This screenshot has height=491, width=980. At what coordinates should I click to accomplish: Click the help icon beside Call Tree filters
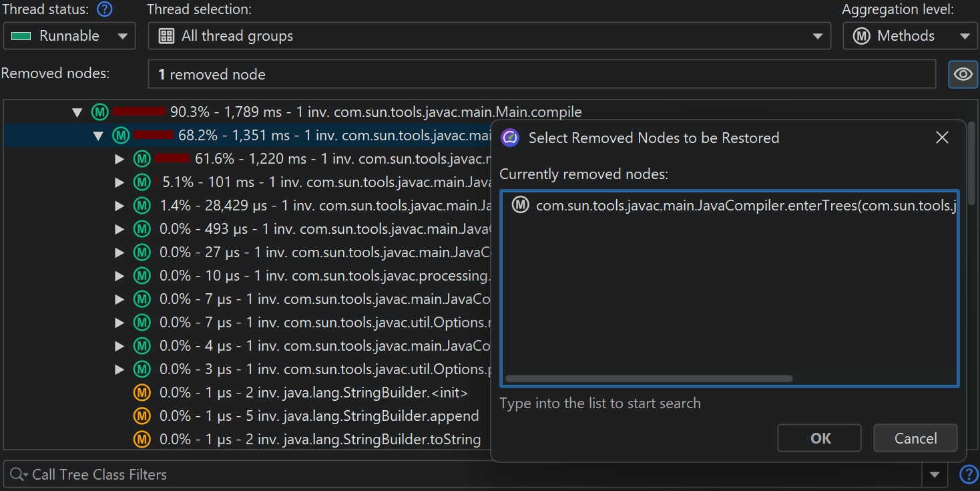968,474
